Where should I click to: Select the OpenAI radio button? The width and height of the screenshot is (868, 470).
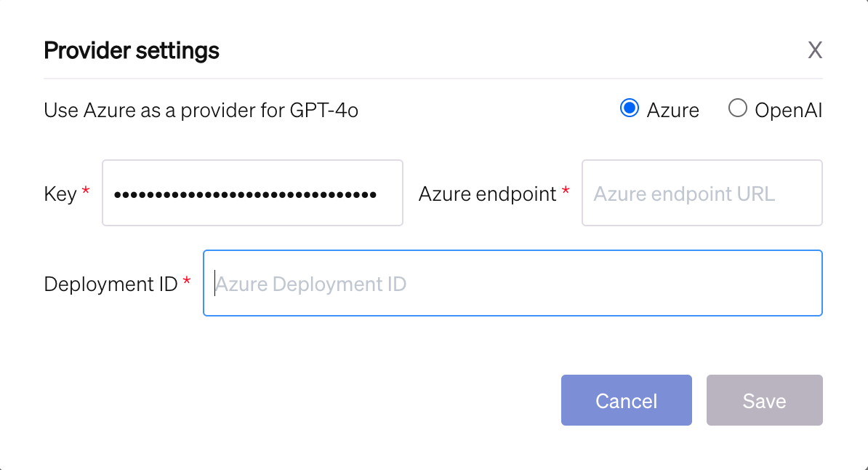tap(737, 109)
